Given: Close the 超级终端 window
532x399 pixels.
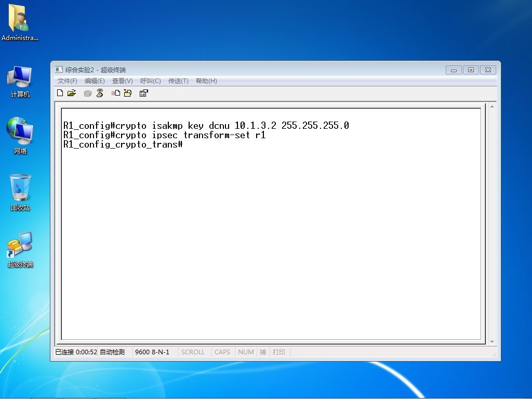Looking at the screenshot, I should 488,70.
